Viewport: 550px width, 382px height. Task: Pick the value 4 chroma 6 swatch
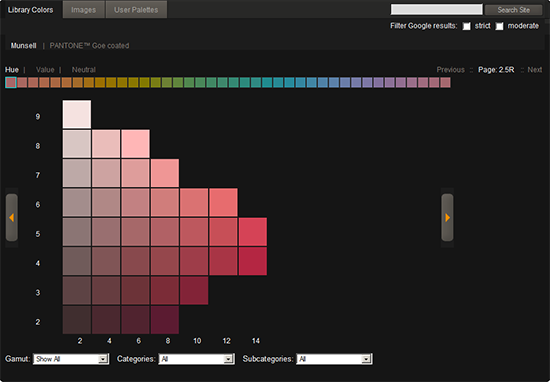pos(135,261)
